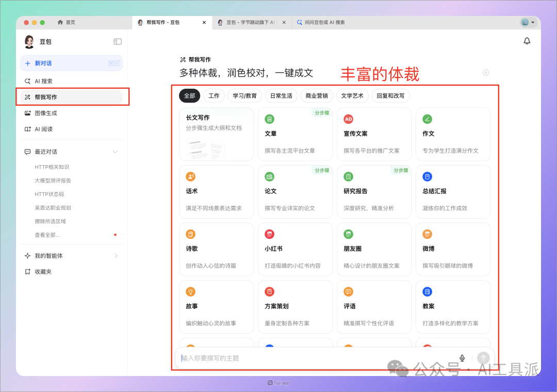The width and height of the screenshot is (557, 392).
Task: Select the 评语 card
Action: tap(374, 307)
